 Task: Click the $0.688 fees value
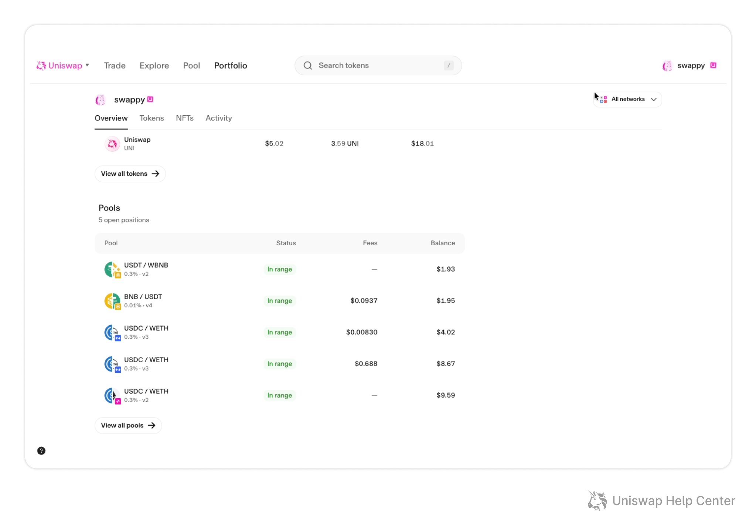(366, 364)
